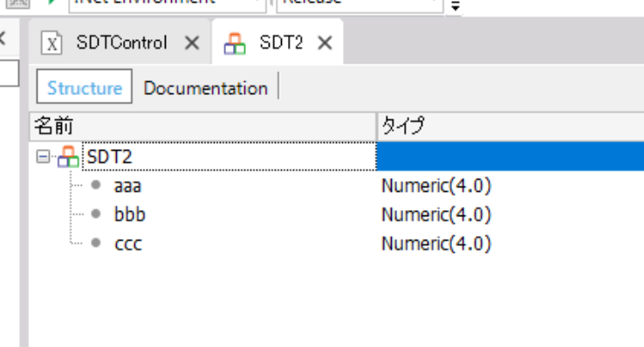Viewport: 644px width, 347px height.
Task: Select the bbb member
Action: [130, 214]
